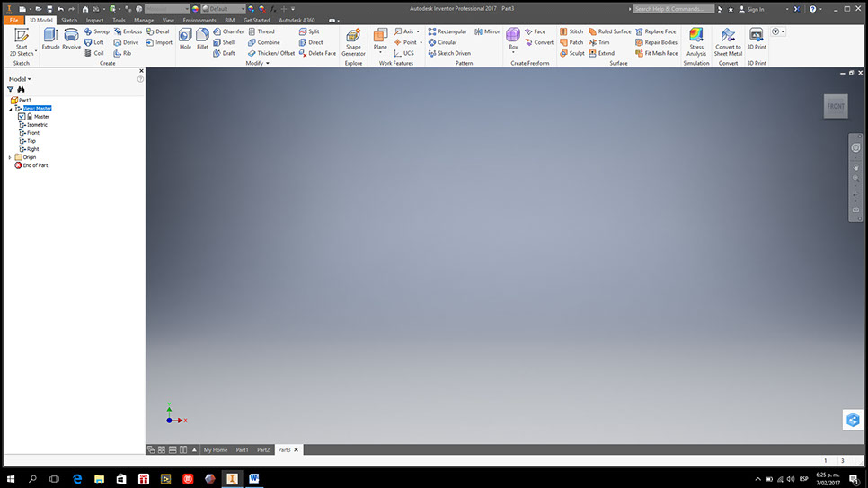This screenshot has height=488, width=868.
Task: Expand the Origin folder
Action: 10,157
